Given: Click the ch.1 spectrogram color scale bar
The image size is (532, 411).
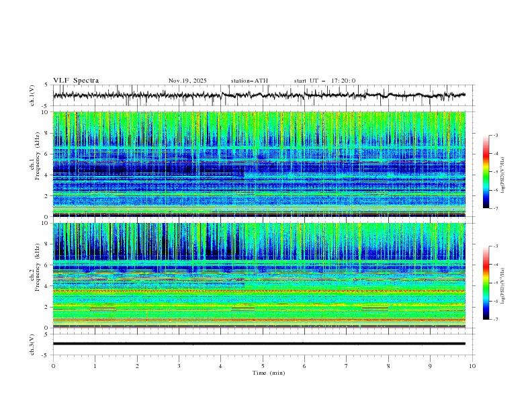Looking at the screenshot, I should [x=486, y=172].
